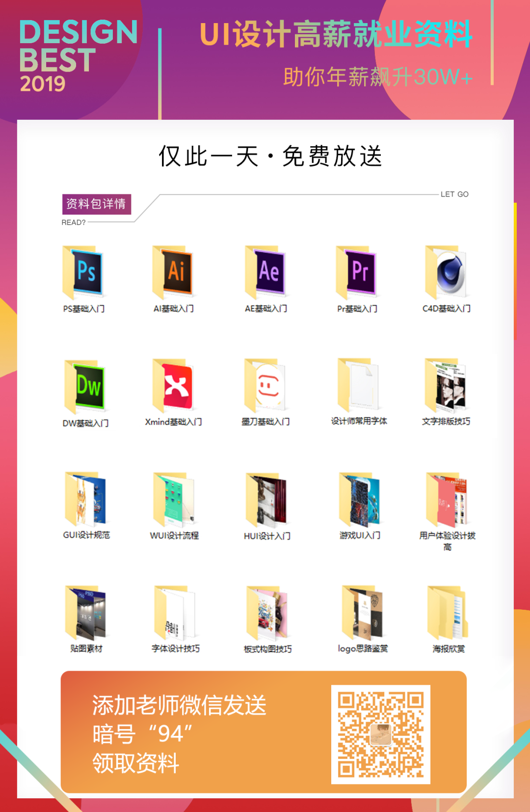Viewport: 530px width, 812px height.
Task: Open the 文字排版技巧 folder icon
Action: click(446, 385)
